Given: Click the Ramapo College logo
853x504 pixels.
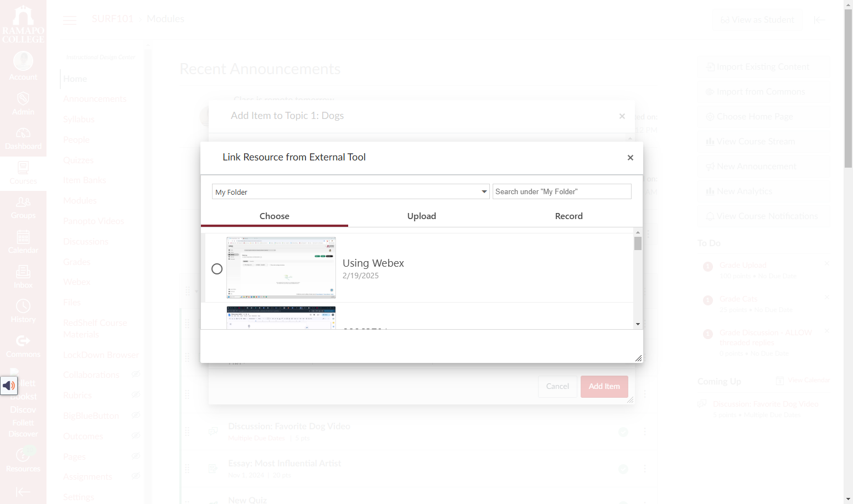Looking at the screenshot, I should (x=23, y=24).
